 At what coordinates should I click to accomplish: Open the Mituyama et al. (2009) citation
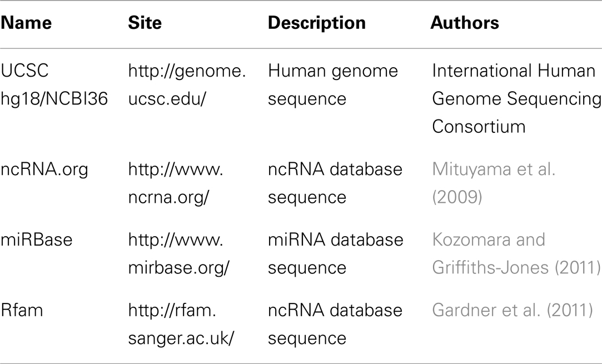click(494, 183)
